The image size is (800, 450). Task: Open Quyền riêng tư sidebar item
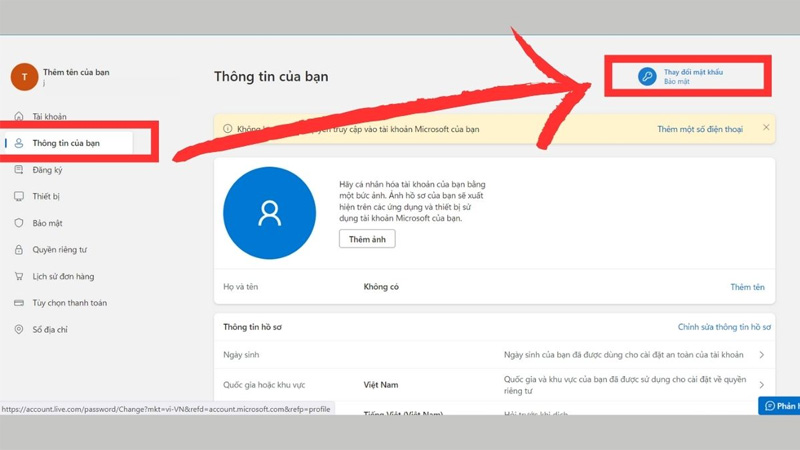60,249
